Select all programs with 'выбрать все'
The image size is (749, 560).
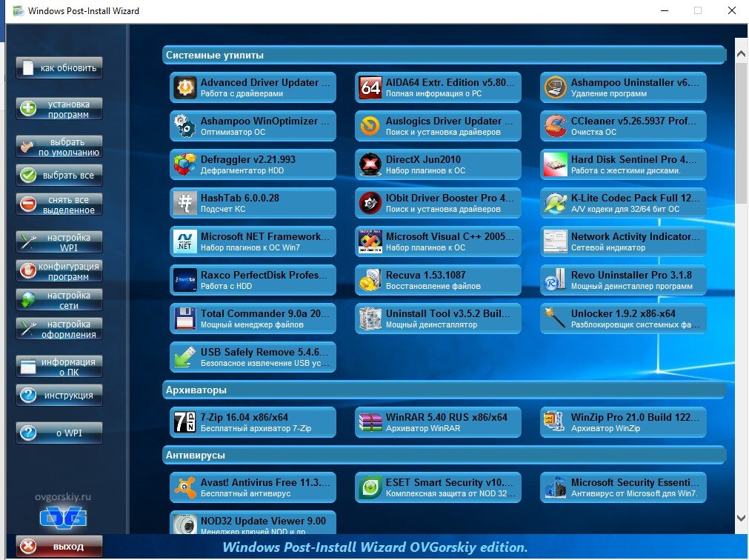coord(59,176)
